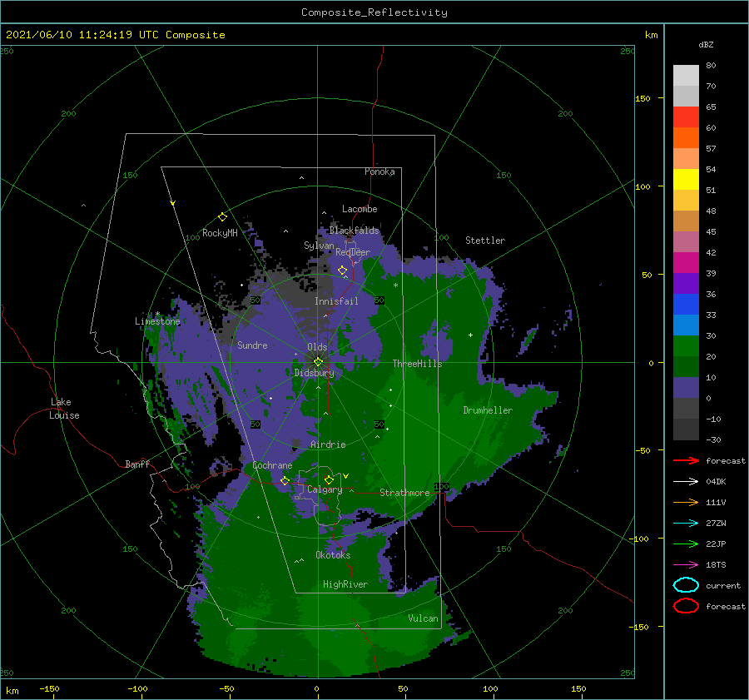The height and width of the screenshot is (700, 749).
Task: Click the Blackfalds label
Action: (x=354, y=231)
